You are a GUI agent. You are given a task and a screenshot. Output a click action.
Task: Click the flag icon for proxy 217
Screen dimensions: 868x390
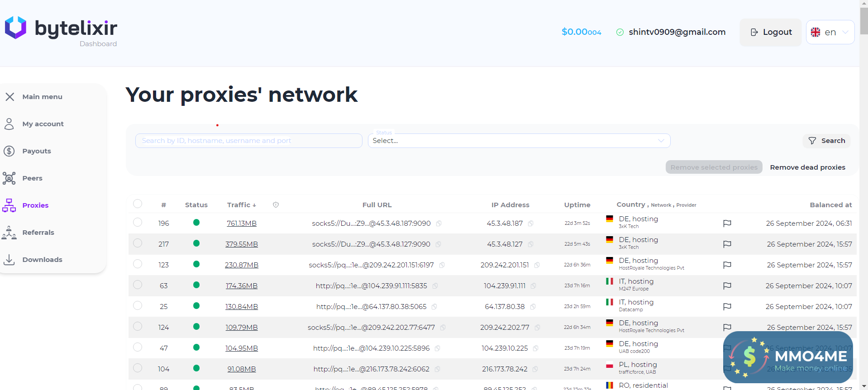point(727,244)
